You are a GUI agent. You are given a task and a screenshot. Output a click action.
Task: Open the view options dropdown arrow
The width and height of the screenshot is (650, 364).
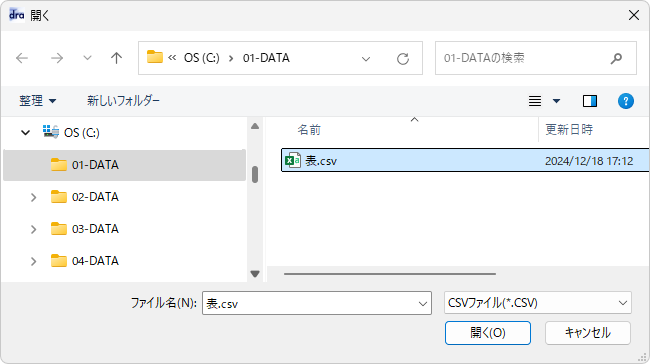556,101
